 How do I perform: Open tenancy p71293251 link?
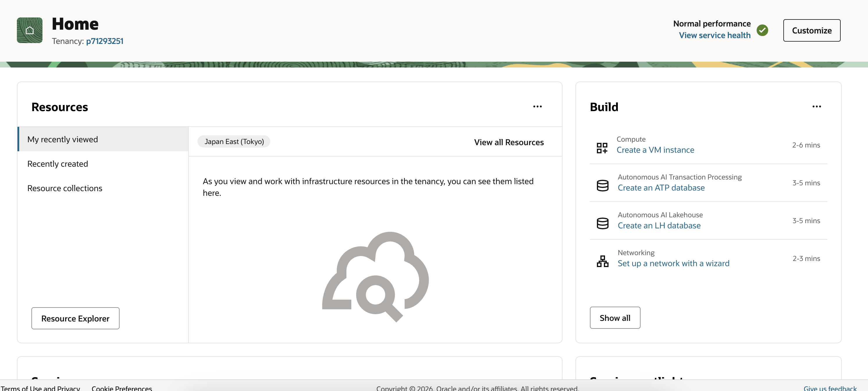105,41
